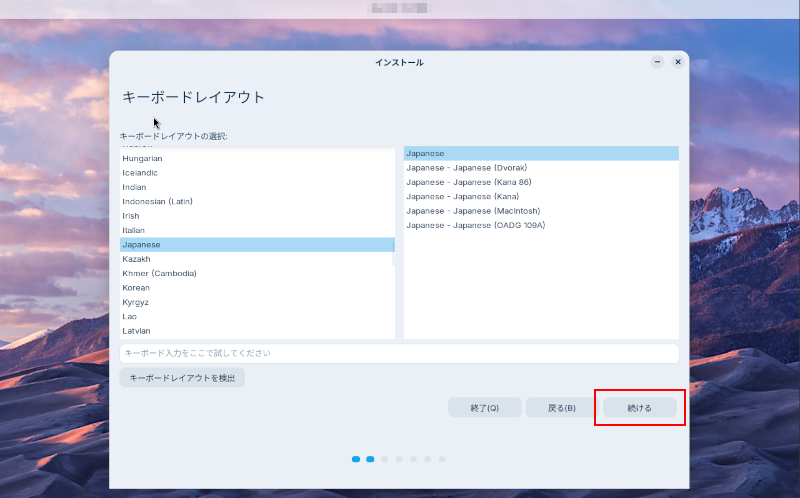This screenshot has width=800, height=498.
Task: Choose Icelandic from the layout list
Action: [140, 173]
